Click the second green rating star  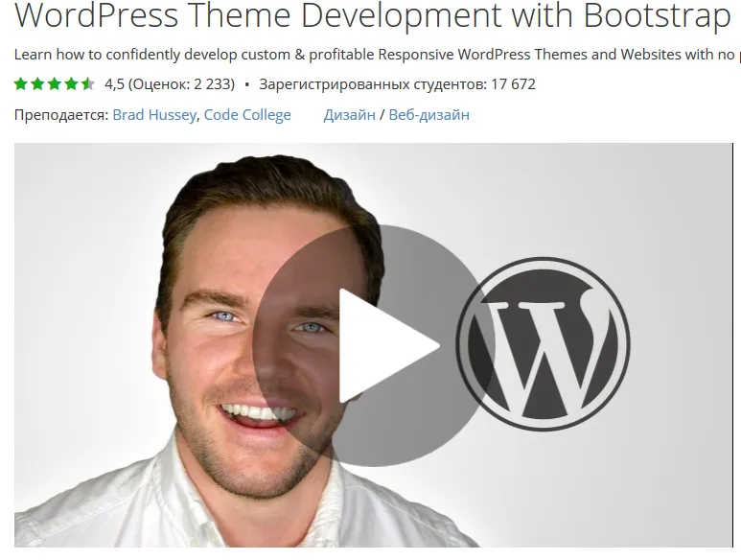[x=38, y=84]
